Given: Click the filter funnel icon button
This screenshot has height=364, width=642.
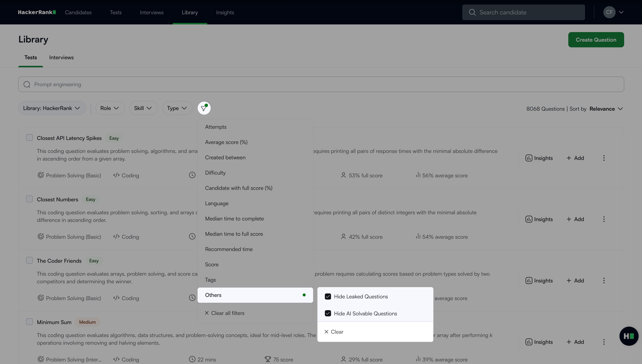Looking at the screenshot, I should point(204,108).
